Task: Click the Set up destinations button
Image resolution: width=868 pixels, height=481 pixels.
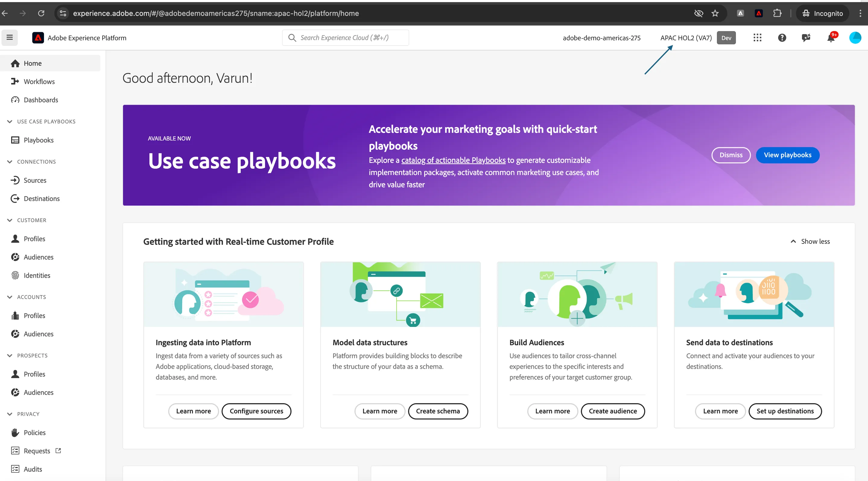Action: [x=785, y=411]
